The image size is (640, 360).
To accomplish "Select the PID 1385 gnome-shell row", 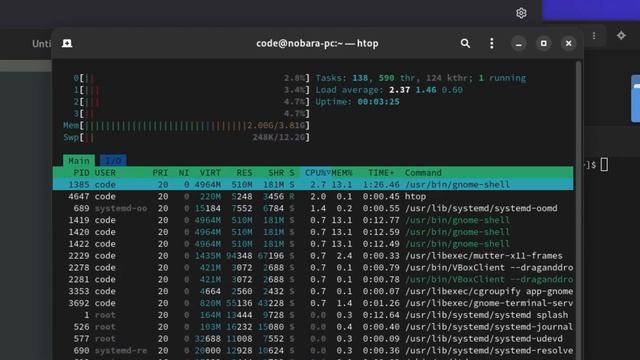I will (313, 184).
